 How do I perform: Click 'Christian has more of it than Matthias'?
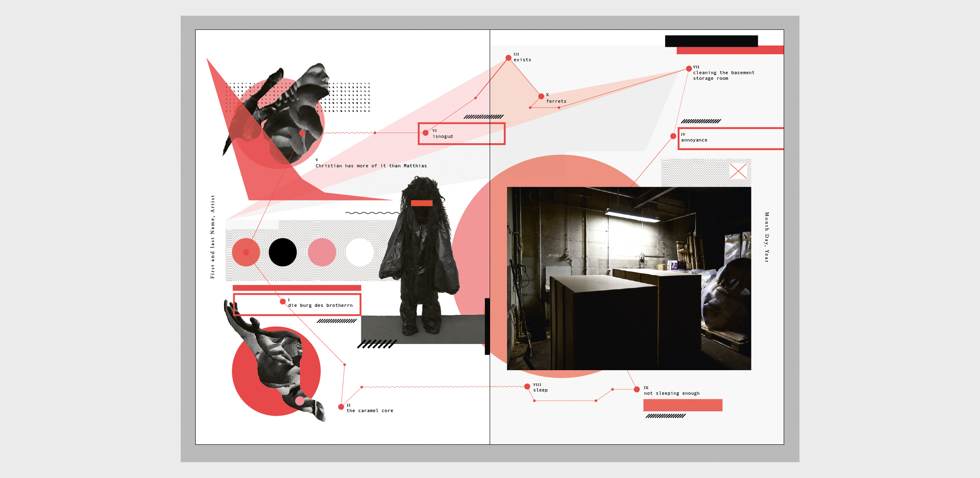point(371,166)
